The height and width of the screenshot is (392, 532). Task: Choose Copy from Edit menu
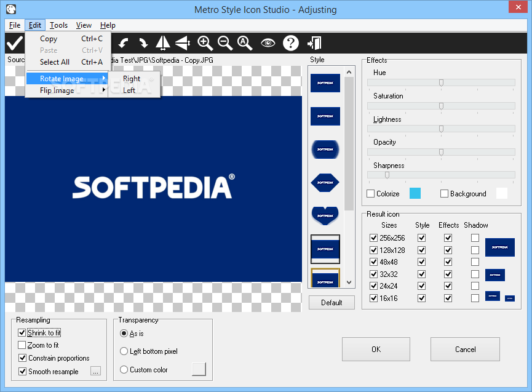(x=68, y=39)
